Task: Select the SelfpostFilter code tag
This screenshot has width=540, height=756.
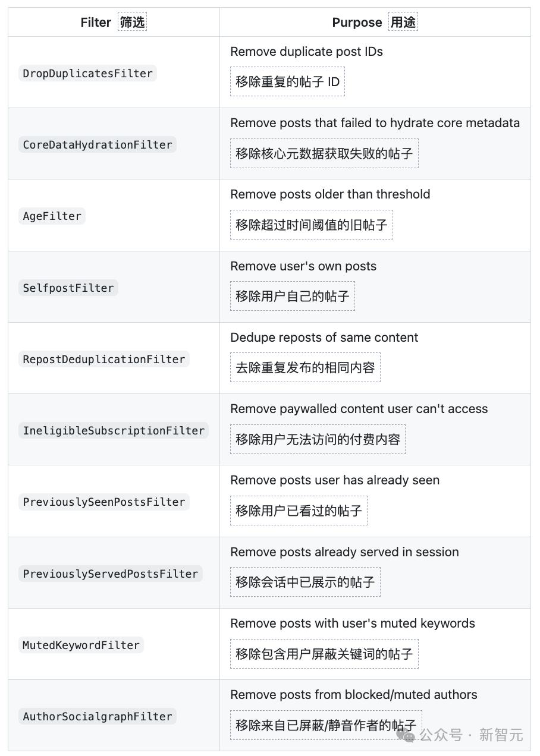Action: click(68, 288)
